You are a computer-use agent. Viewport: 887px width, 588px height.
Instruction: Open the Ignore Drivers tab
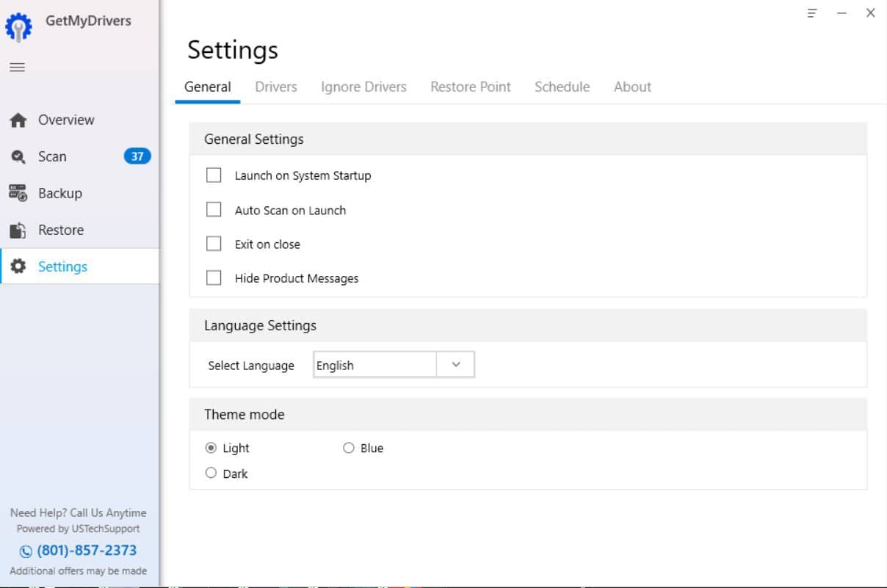point(363,87)
